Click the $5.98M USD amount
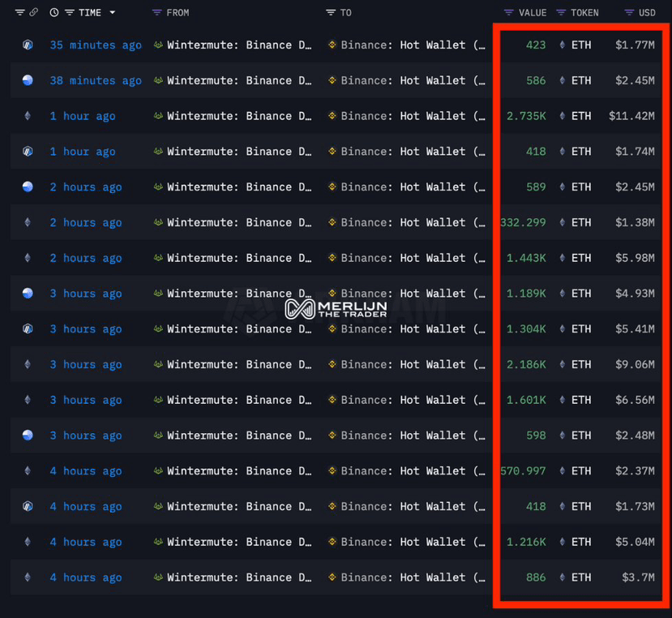Image resolution: width=672 pixels, height=618 pixels. 636,258
